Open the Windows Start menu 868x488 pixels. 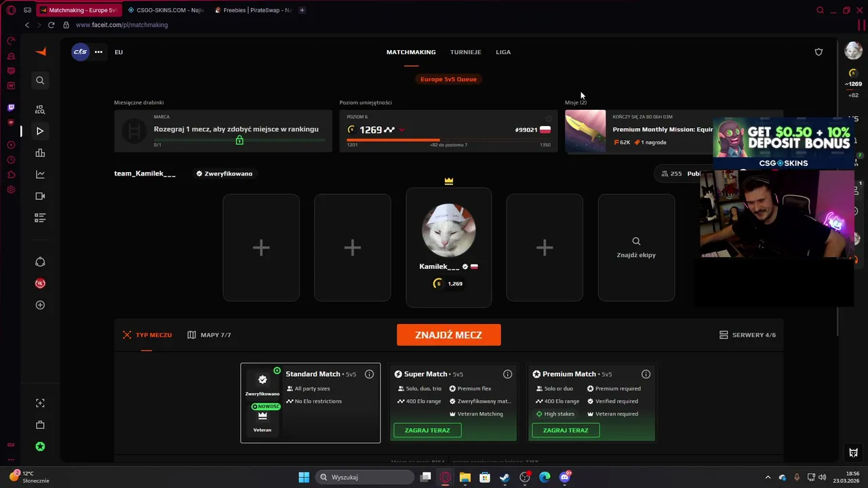(304, 477)
